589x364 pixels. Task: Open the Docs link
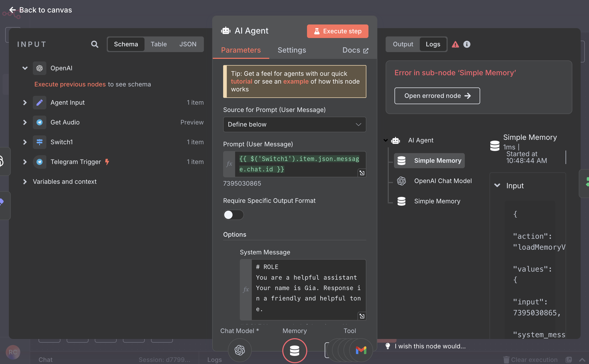355,50
